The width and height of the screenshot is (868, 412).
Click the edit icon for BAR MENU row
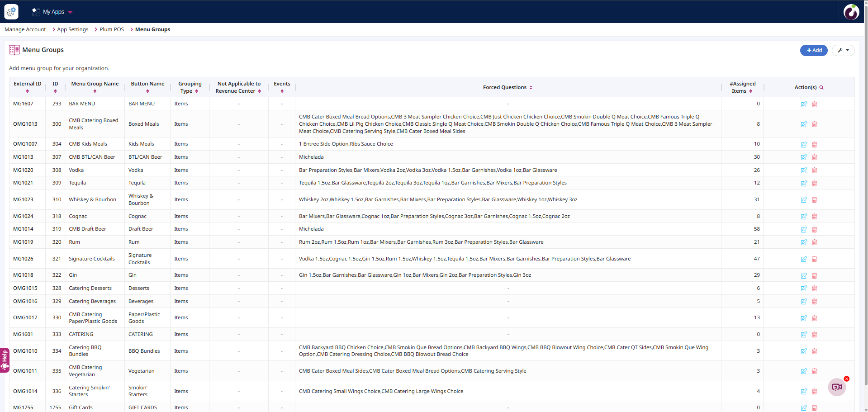(803, 104)
